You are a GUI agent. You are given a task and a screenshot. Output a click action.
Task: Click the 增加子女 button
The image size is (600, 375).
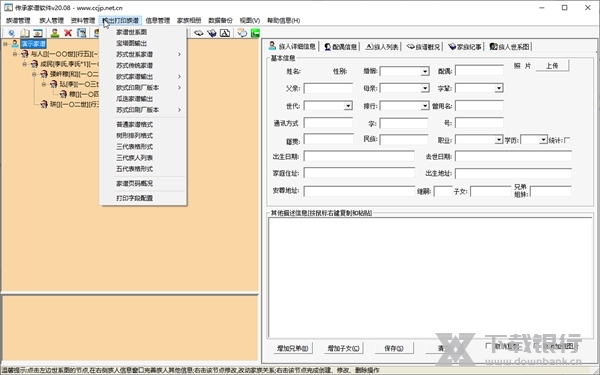coord(343,348)
